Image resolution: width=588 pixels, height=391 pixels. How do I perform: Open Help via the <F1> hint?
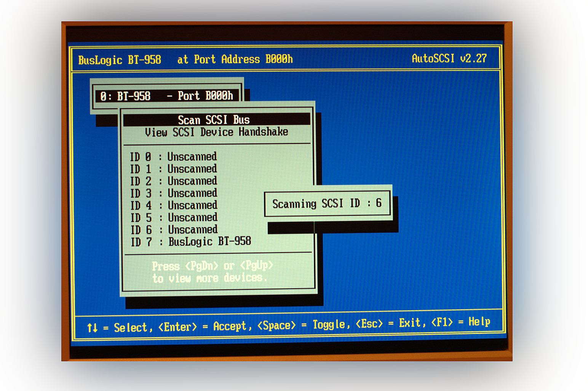(460, 322)
